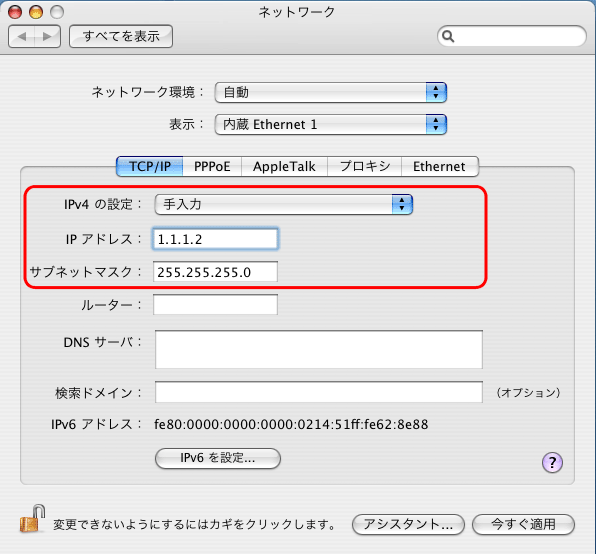This screenshot has width=596, height=554.
Task: Open the Ethernet tab
Action: tap(440, 166)
